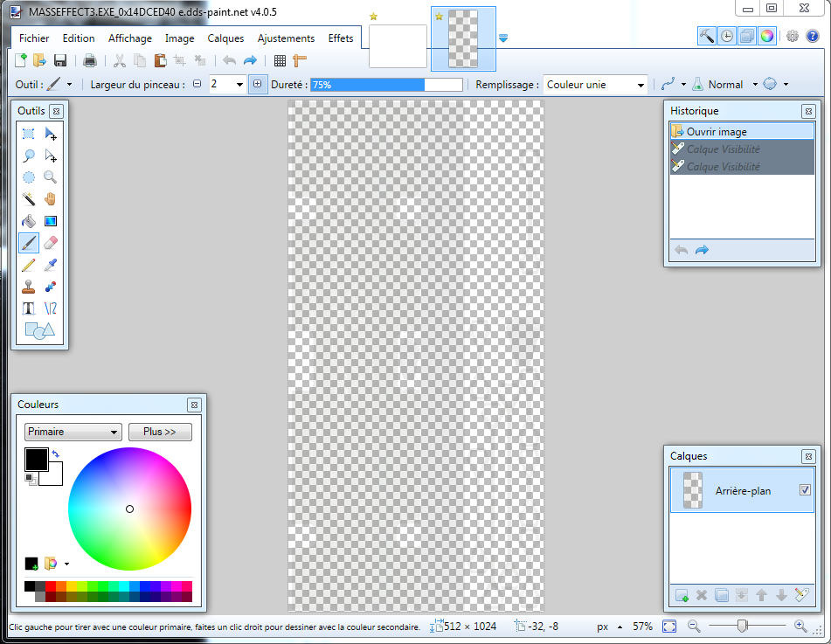Image resolution: width=831 pixels, height=644 pixels.
Task: Open the Image menu
Action: click(180, 38)
